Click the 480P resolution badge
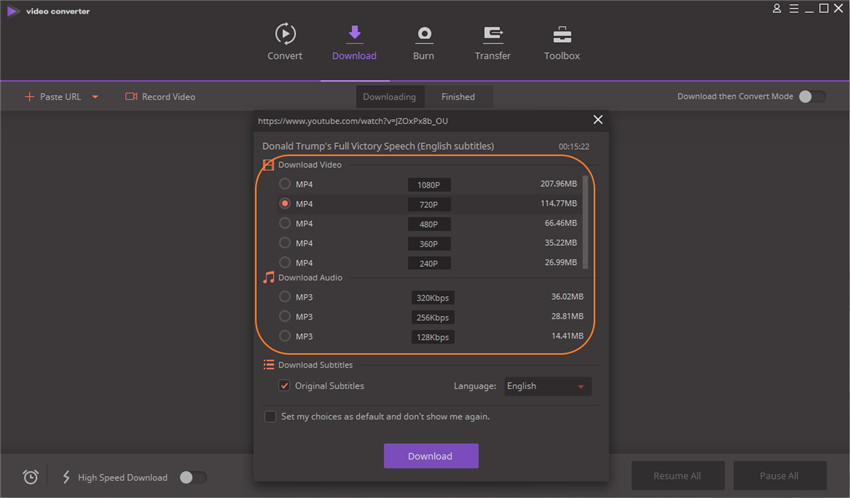Screen dimensions: 850x498 [429, 224]
